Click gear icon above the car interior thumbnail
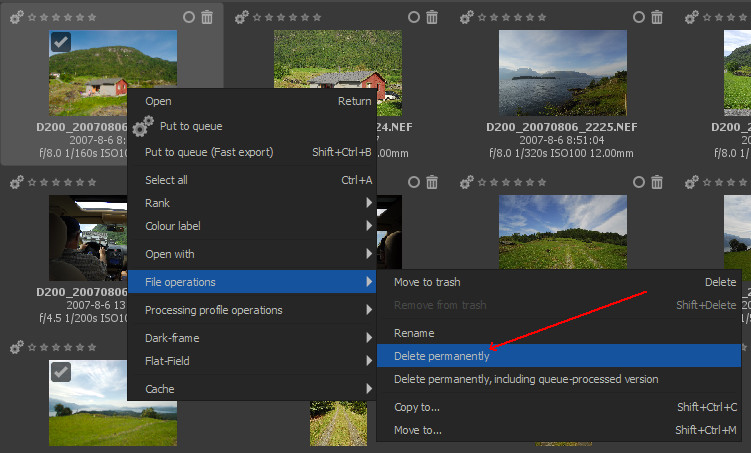751x453 pixels. click(x=17, y=181)
